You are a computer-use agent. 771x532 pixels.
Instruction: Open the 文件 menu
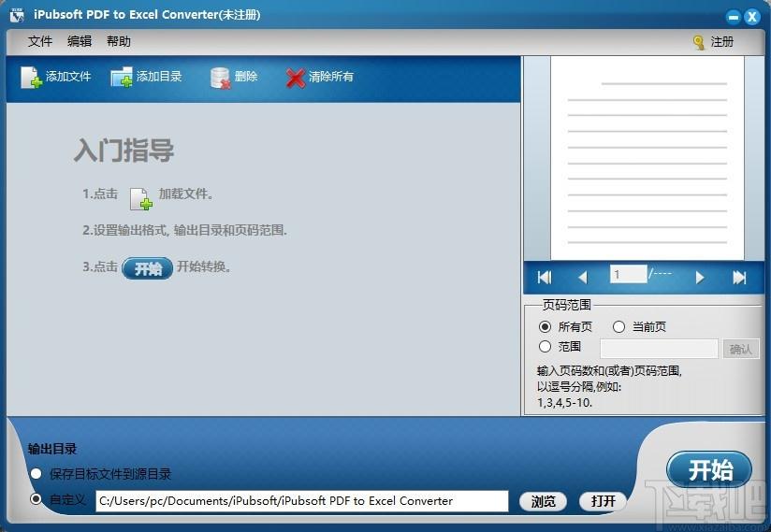click(40, 42)
